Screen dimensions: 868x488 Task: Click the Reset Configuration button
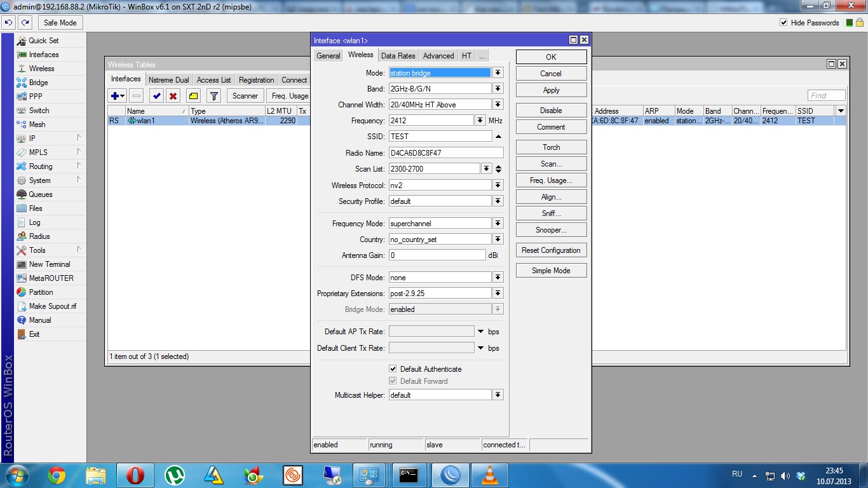coord(551,250)
